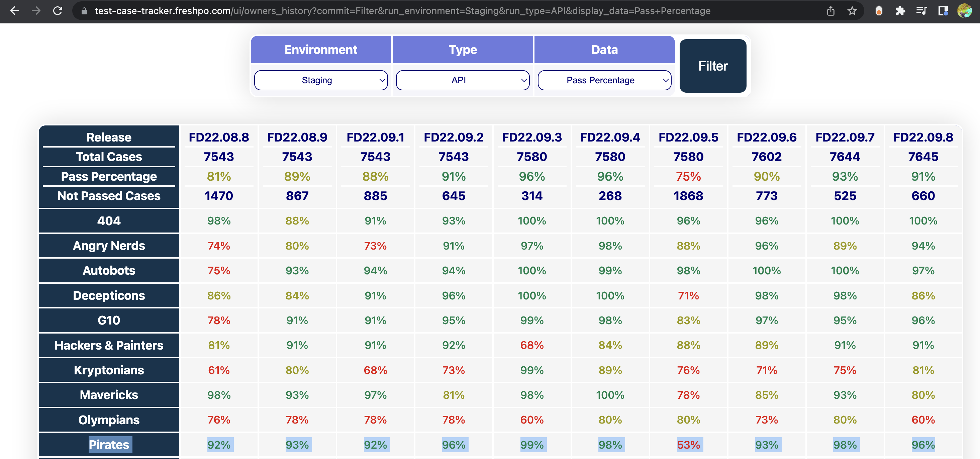
Task: Click the red 53% Pirates cell
Action: (x=688, y=445)
